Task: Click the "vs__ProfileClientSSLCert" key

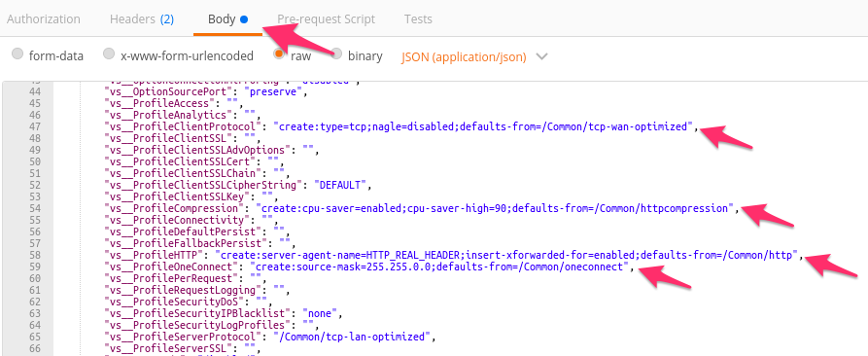Action: 181,161
